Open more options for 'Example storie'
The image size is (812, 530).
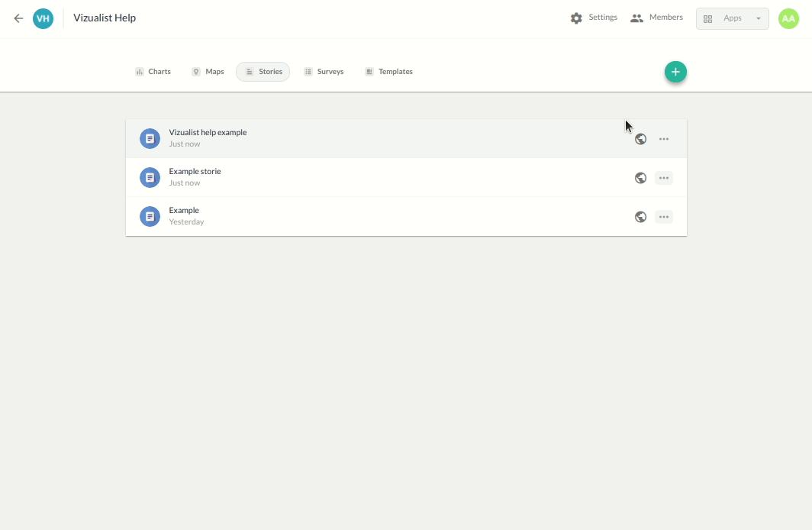point(664,178)
